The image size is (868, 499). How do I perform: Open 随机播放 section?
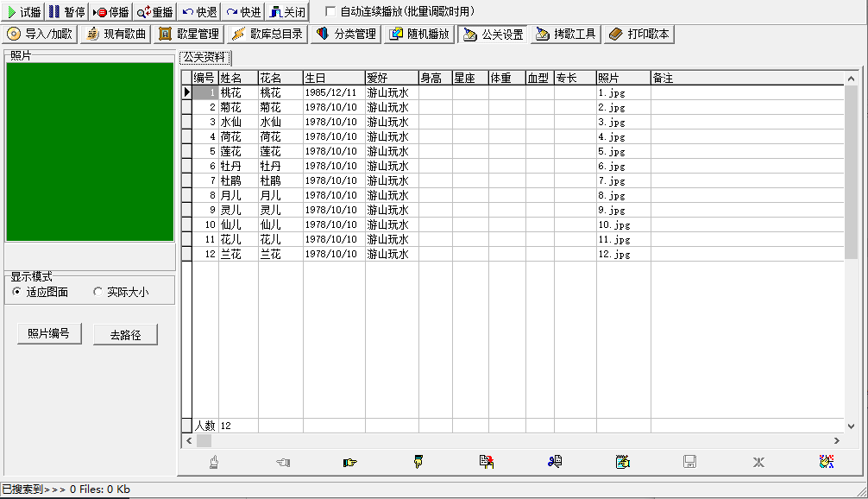coord(419,35)
